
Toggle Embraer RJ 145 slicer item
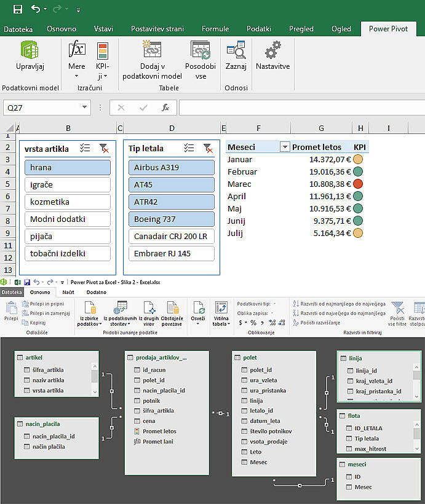(172, 254)
